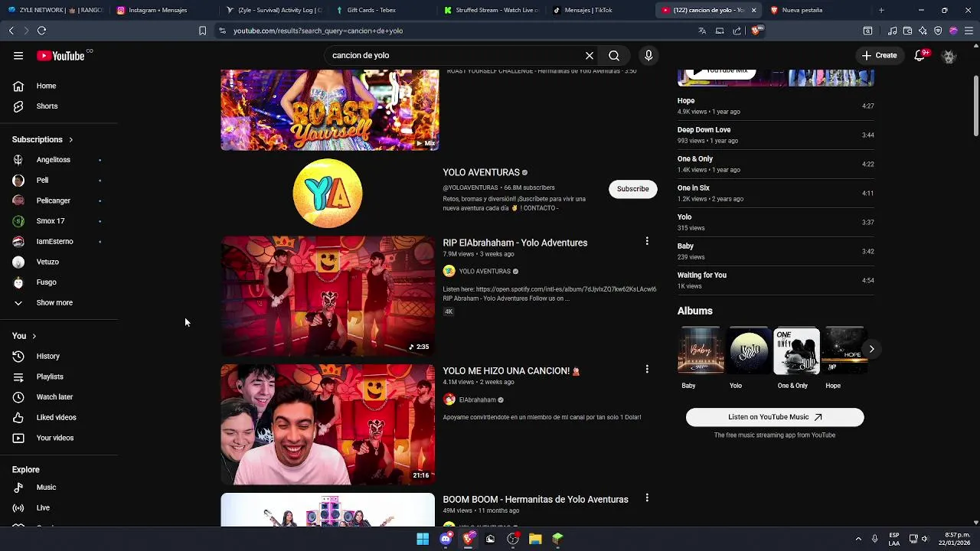Open the Baby album cover
Screen dimensions: 980x551
click(x=701, y=351)
